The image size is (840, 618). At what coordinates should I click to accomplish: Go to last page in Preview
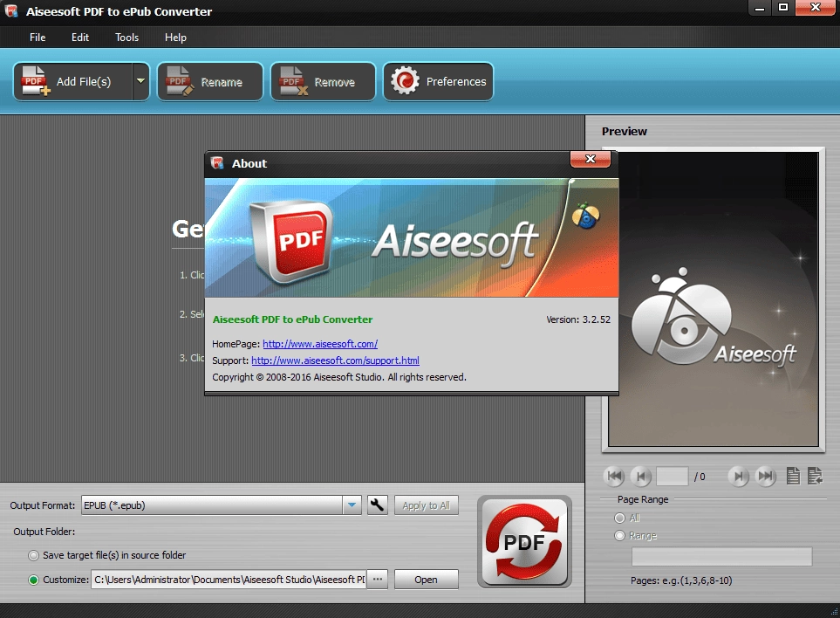tap(766, 476)
